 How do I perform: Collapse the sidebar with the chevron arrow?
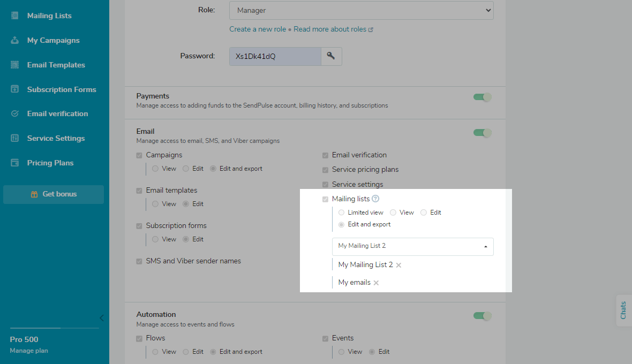tap(101, 317)
